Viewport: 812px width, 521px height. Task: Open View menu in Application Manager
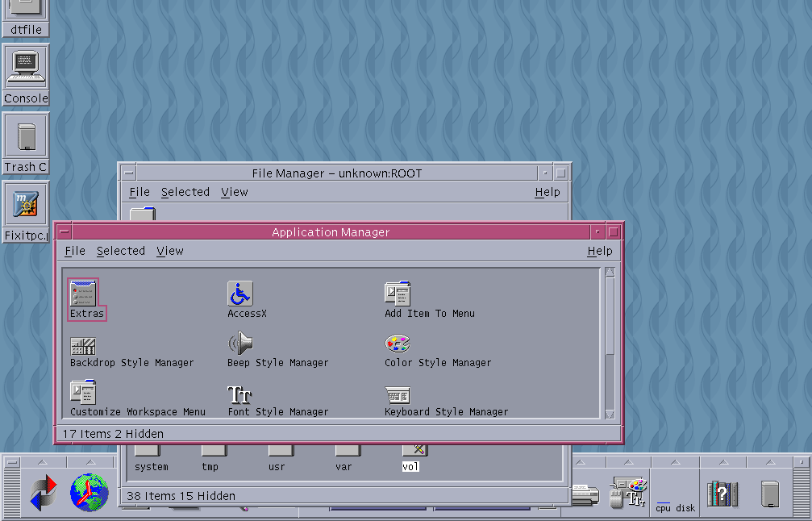pyautogui.click(x=170, y=251)
